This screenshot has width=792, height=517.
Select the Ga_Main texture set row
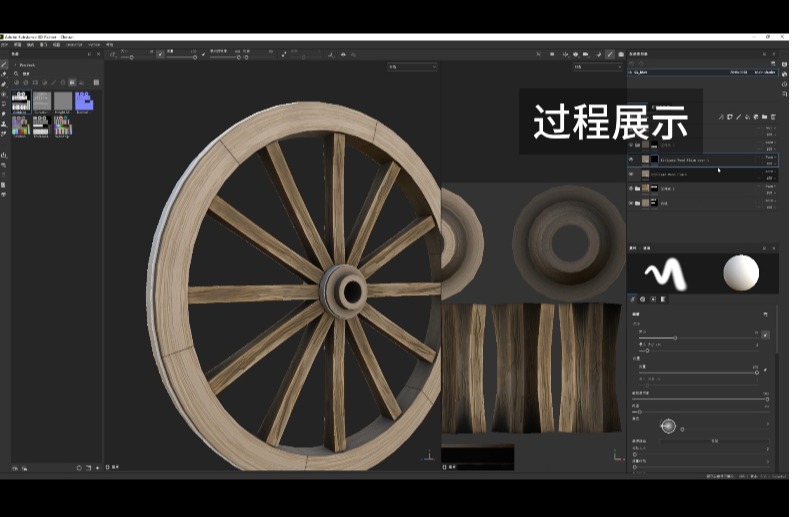click(x=702, y=72)
